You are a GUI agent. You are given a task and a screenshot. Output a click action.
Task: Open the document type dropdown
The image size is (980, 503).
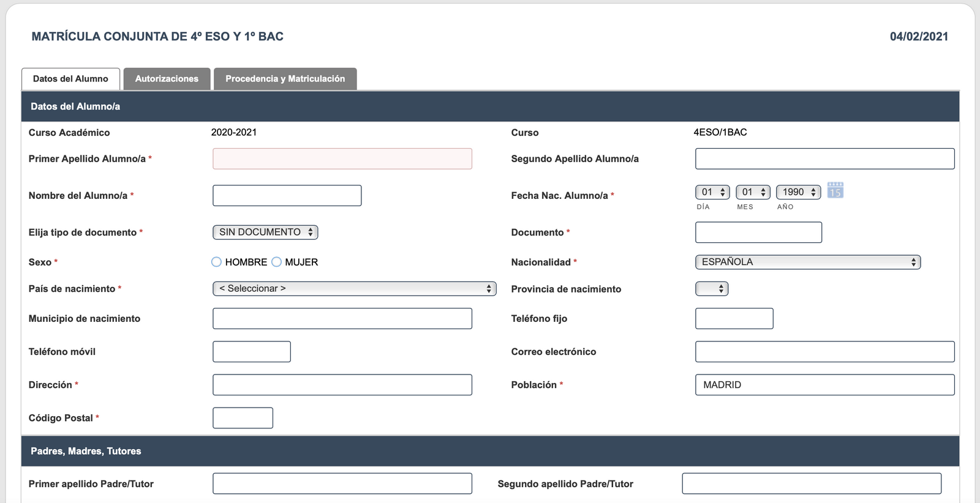(x=265, y=232)
